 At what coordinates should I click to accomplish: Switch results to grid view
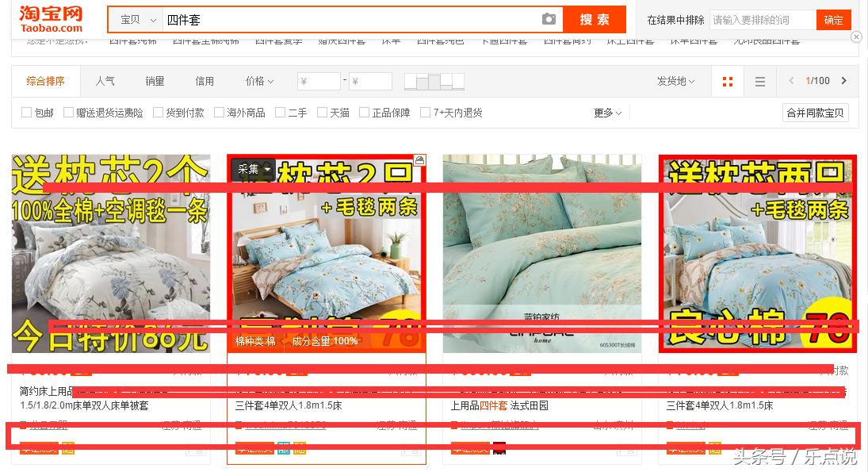[727, 81]
